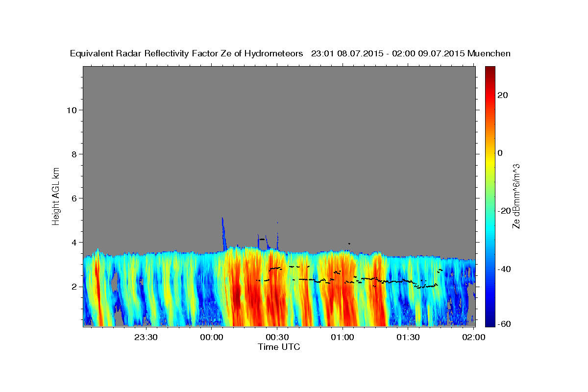This screenshot has width=588, height=392.
Task: Click the '00:00' time tick label
Action: coord(212,337)
